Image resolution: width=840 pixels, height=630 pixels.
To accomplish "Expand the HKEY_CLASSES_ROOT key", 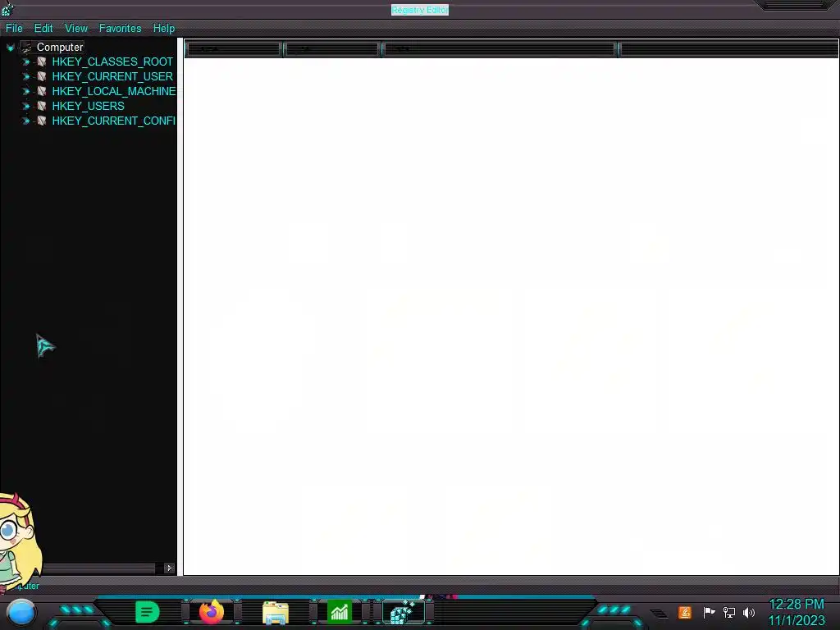I will click(25, 62).
